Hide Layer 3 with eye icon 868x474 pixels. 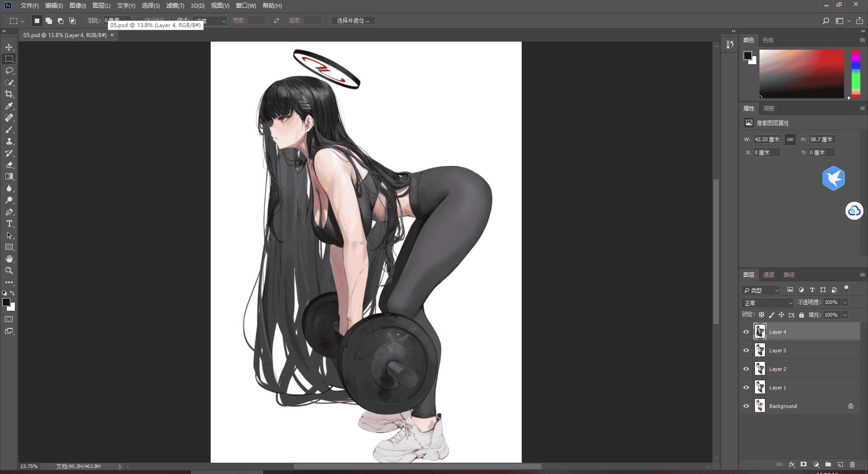click(746, 351)
